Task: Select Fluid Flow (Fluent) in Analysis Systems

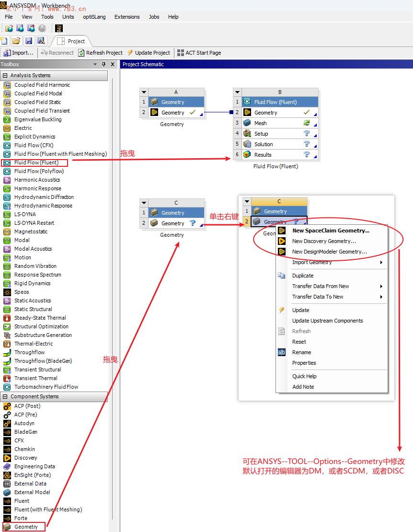Action: pos(33,162)
